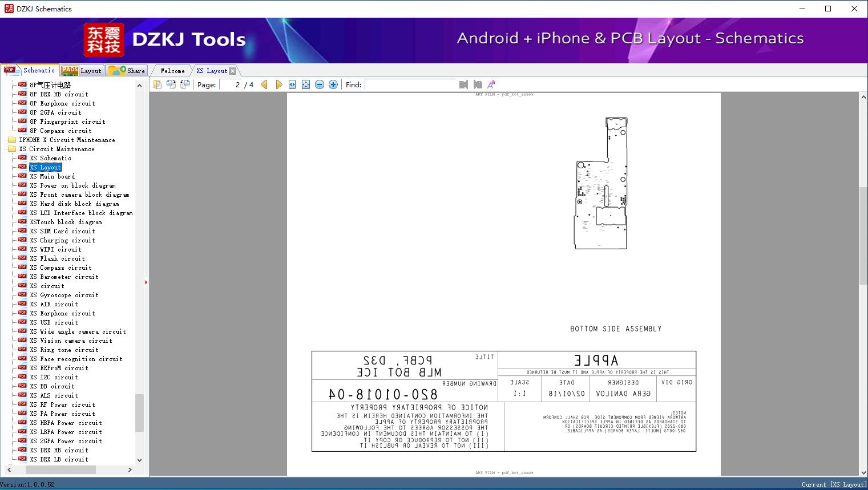Select XS Charging circuit
Screen dimensions: 868x490
[62, 240]
